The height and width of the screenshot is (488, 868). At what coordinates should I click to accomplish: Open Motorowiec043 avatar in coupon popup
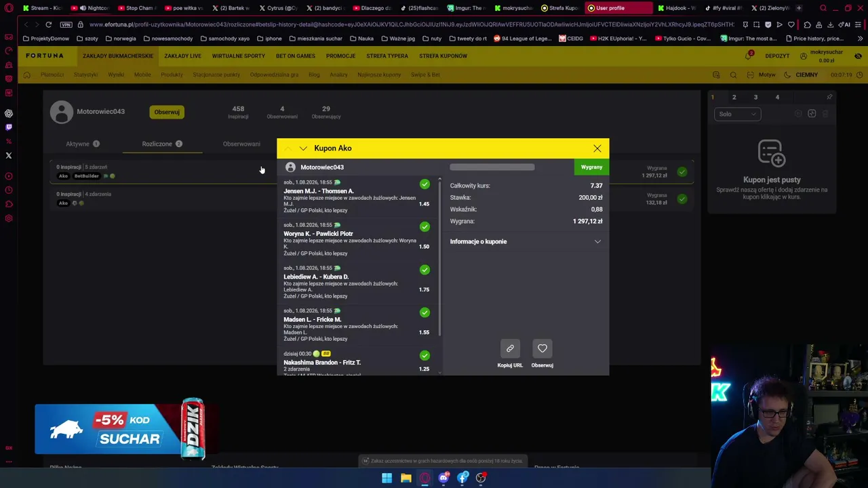tap(290, 167)
